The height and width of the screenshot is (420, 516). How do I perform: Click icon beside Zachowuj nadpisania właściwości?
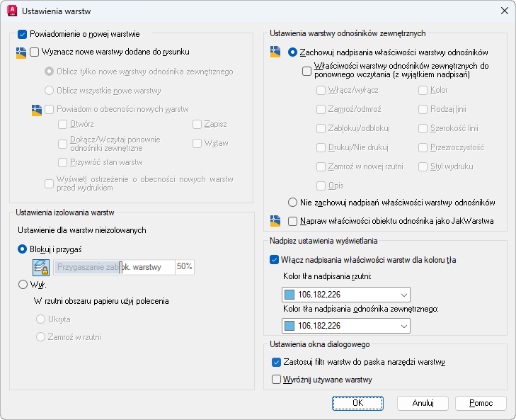click(276, 52)
